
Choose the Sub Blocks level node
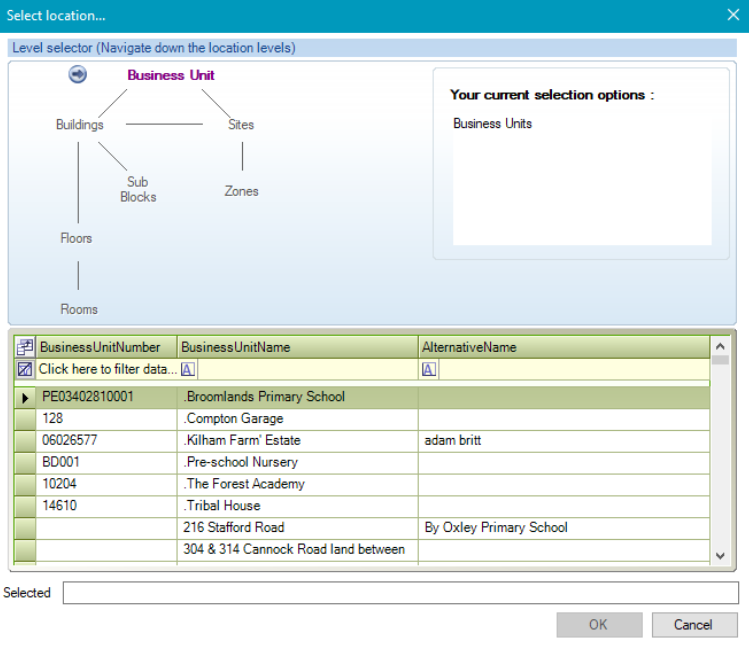point(138,189)
